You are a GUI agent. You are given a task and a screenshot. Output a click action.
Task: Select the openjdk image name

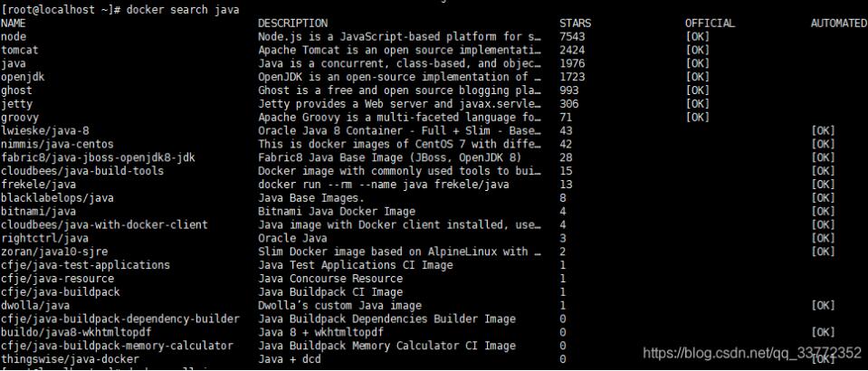24,77
